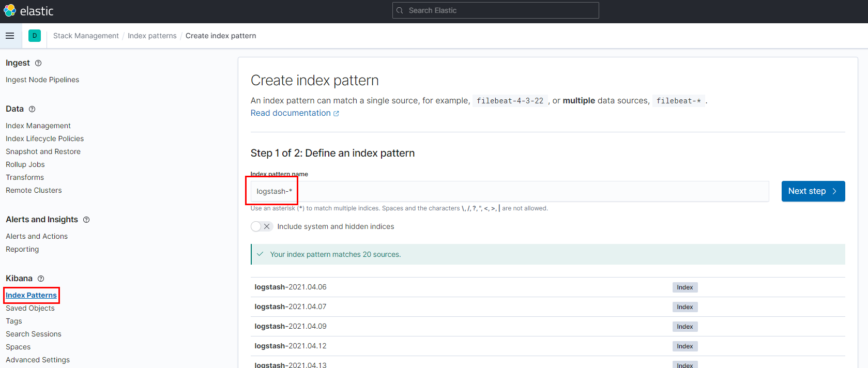Click the checkmark icon in matches callout

(x=260, y=254)
